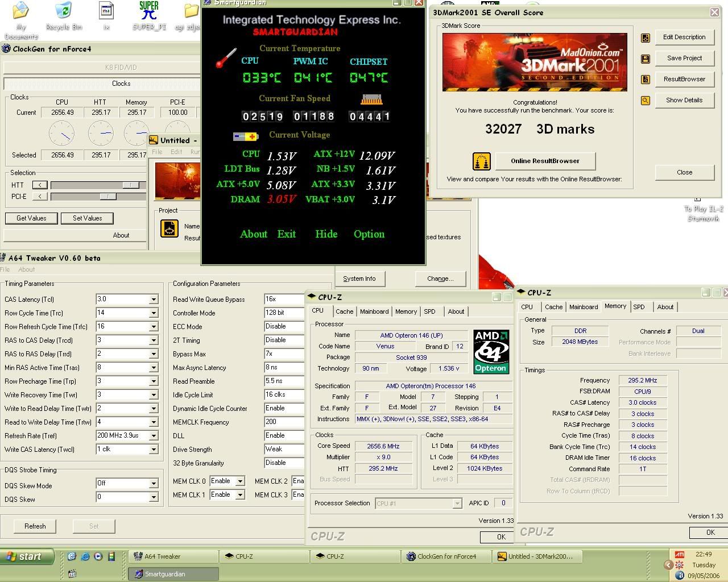The width and height of the screenshot is (728, 582).
Task: Click the Smartguardian taskbar button
Action: 173,574
